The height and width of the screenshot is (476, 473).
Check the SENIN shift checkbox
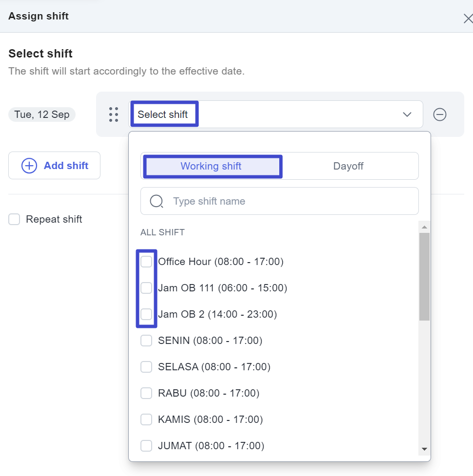point(146,341)
